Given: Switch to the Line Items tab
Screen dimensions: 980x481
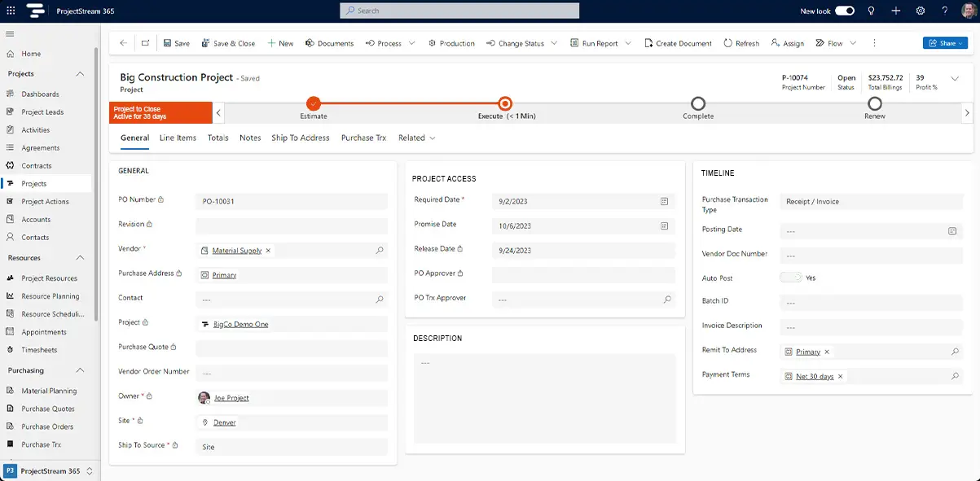Looking at the screenshot, I should pos(178,138).
